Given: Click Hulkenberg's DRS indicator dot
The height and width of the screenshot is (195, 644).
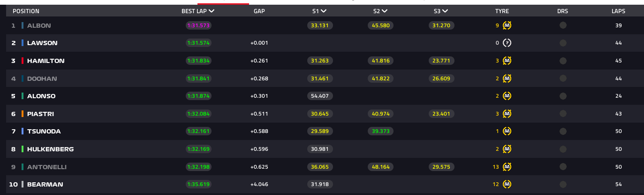Looking at the screenshot, I should pos(563,149).
